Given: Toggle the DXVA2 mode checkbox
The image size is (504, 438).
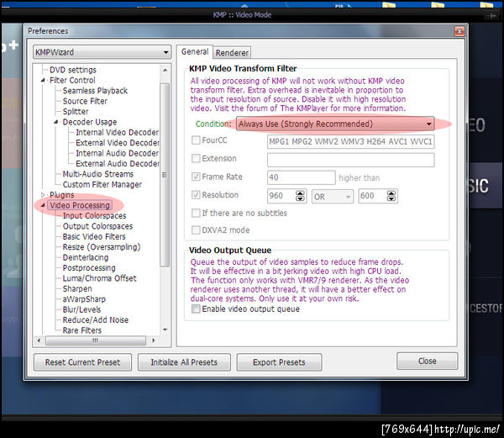Looking at the screenshot, I should 196,230.
